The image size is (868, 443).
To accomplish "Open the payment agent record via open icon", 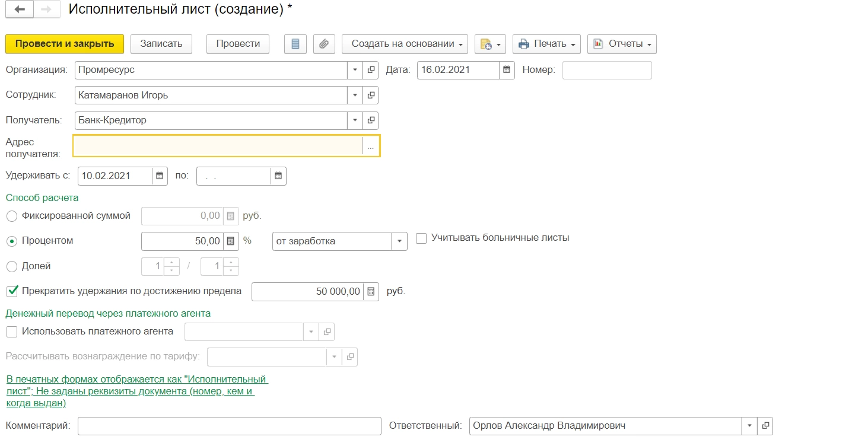I will click(x=326, y=332).
